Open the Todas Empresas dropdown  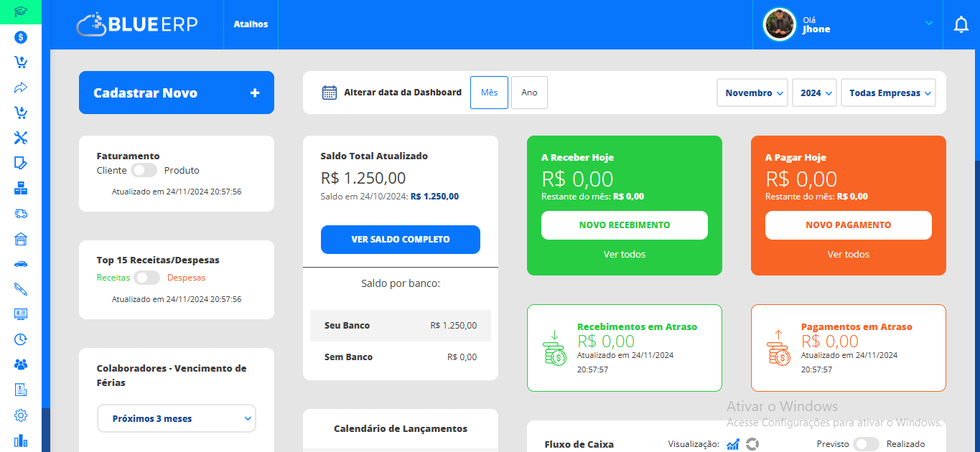pos(888,93)
